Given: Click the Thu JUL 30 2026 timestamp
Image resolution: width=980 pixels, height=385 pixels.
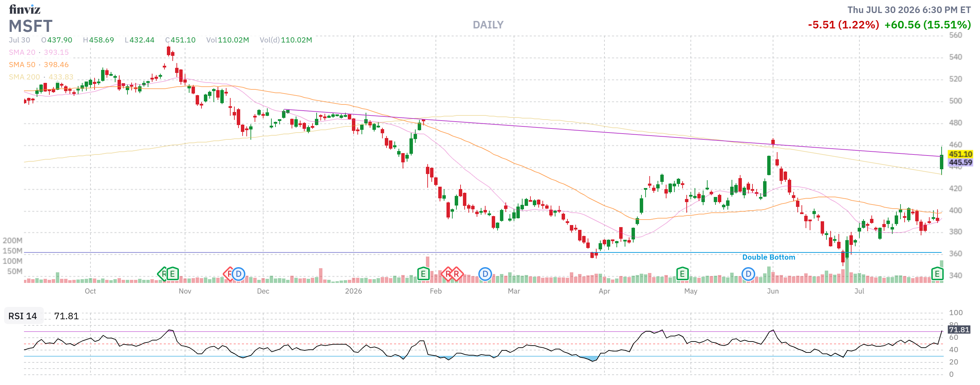Looking at the screenshot, I should pos(909,10).
